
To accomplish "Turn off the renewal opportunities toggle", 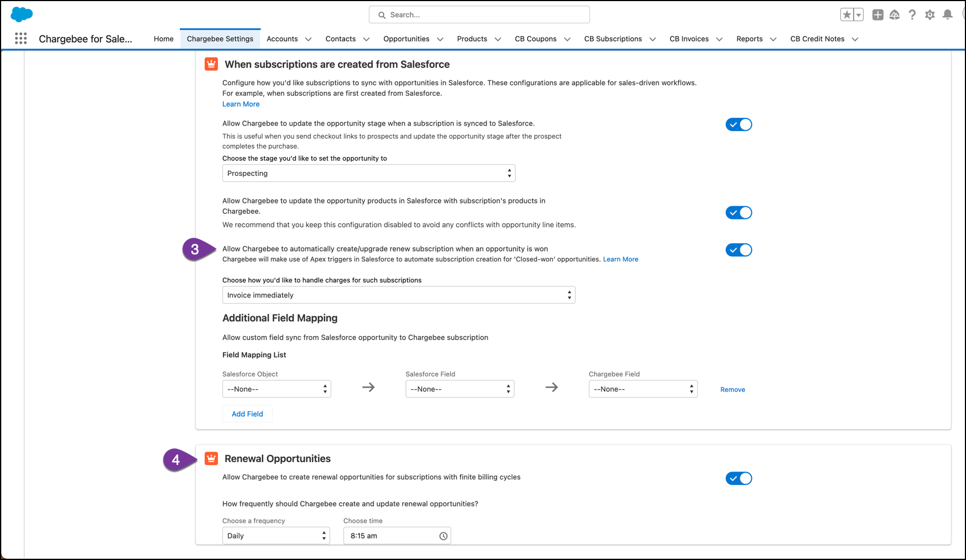I will (738, 479).
